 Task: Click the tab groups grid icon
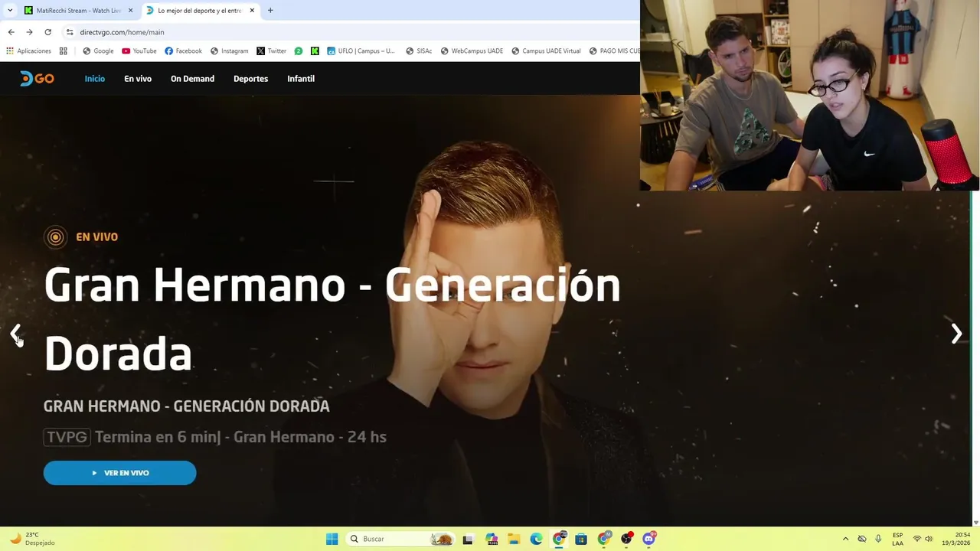click(64, 51)
